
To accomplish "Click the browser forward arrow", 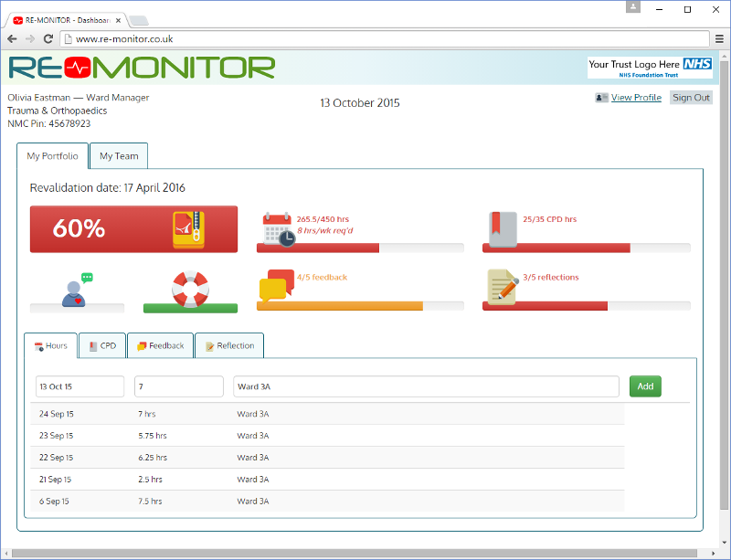I will (x=30, y=39).
